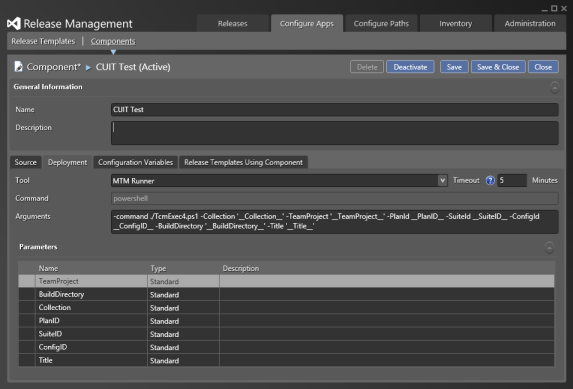Image resolution: width=573 pixels, height=389 pixels.
Task: Click the Timeout minutes field
Action: click(x=512, y=181)
